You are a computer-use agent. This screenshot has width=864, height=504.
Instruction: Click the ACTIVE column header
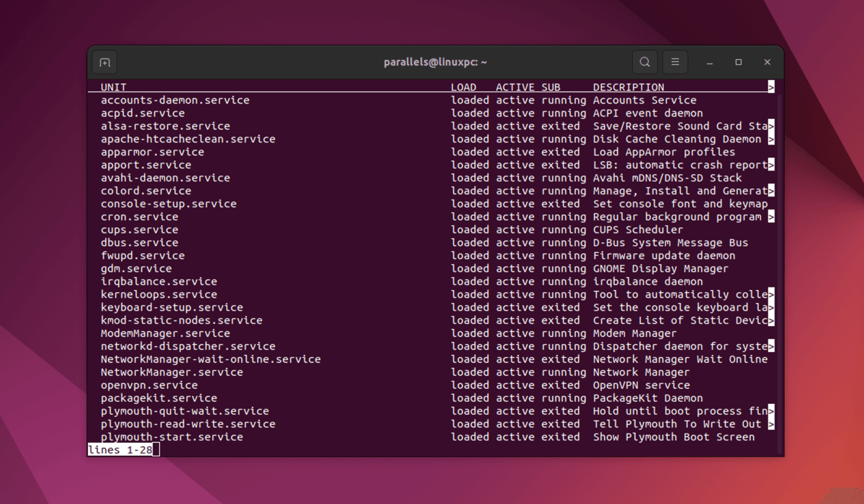[516, 87]
